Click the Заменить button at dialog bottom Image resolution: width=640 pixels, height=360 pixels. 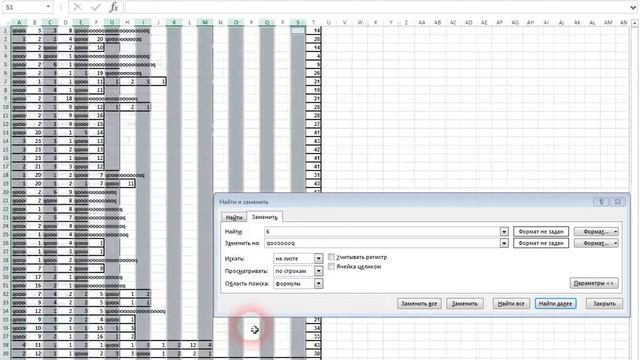tap(464, 303)
